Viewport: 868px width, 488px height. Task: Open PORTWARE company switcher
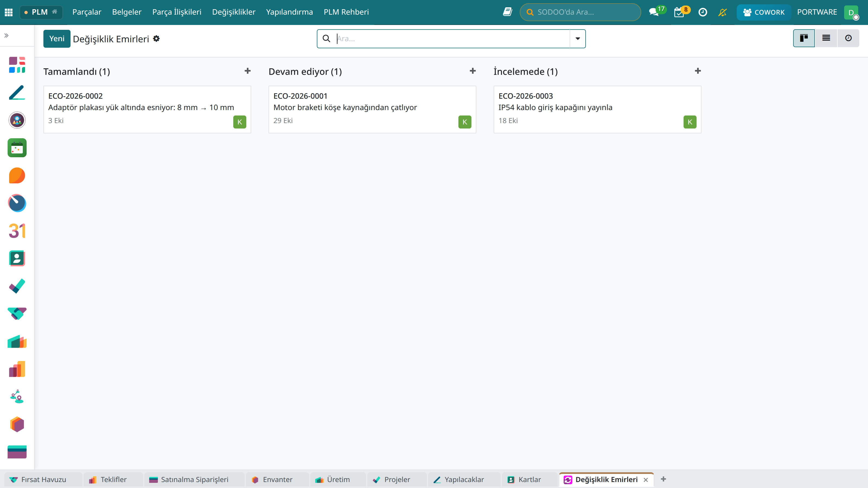click(817, 12)
